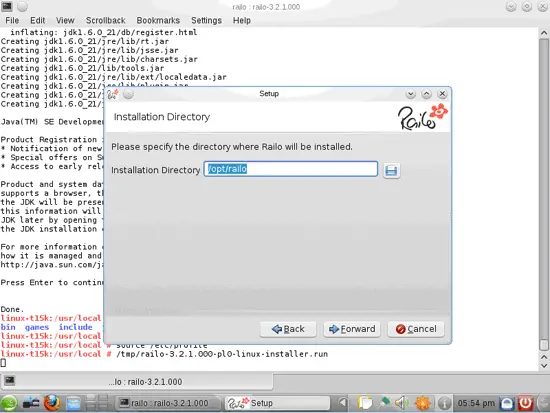The height and width of the screenshot is (413, 550).
Task: Click the Installation Directory text field
Action: [291, 169]
